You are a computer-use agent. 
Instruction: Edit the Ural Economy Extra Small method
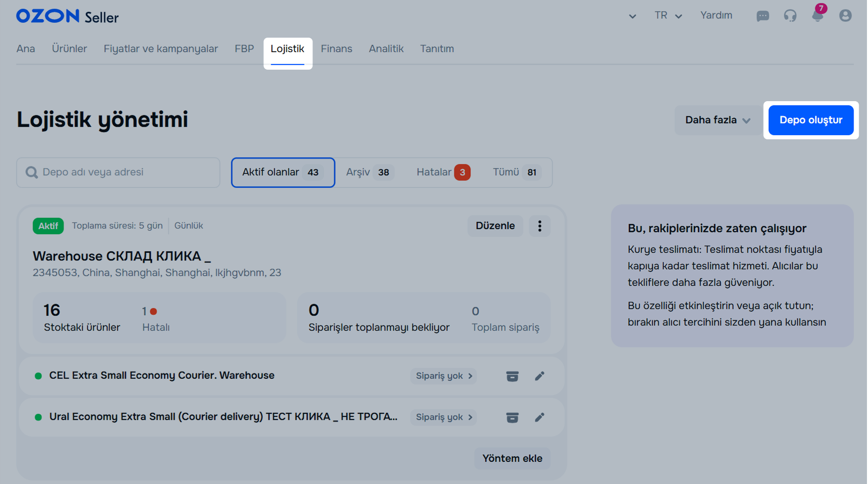[540, 417]
